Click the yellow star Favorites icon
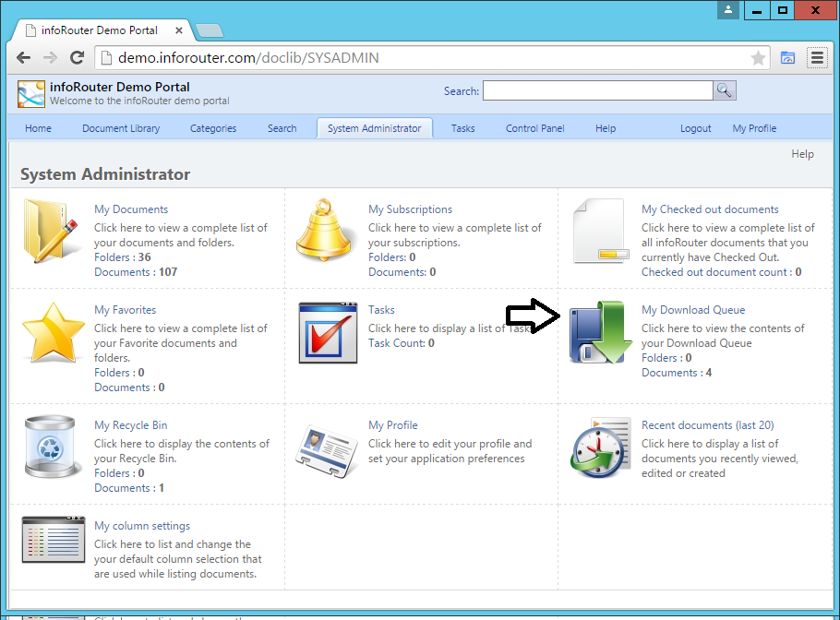840x620 pixels. point(53,332)
